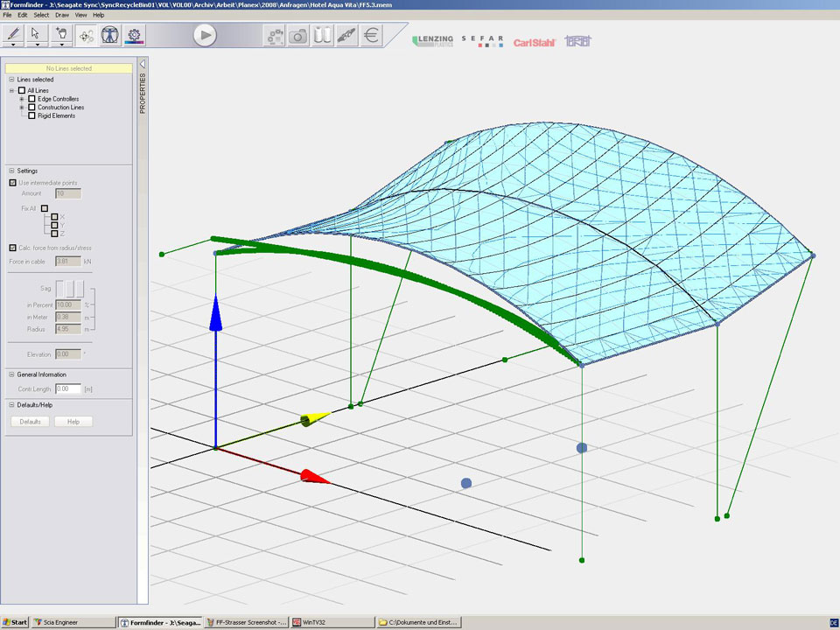Click the Vitruvian man scale icon
Viewport: 840px width, 630px height.
(x=110, y=35)
